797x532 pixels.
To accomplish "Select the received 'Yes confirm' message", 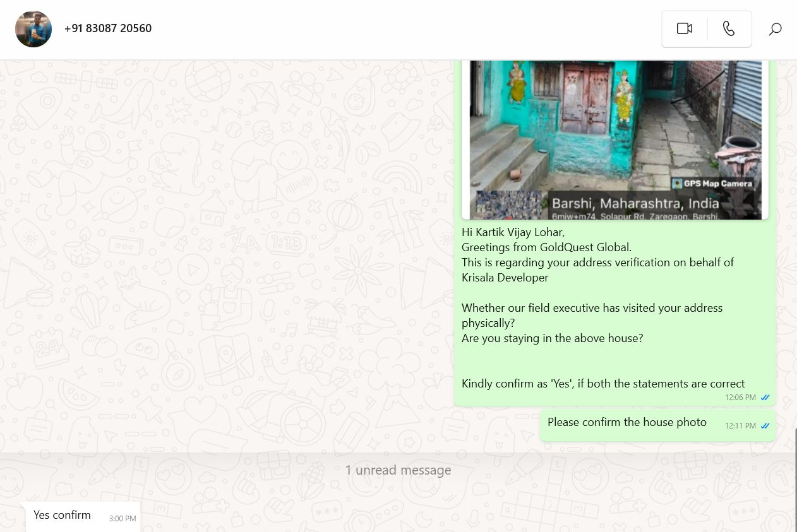I will 62,515.
